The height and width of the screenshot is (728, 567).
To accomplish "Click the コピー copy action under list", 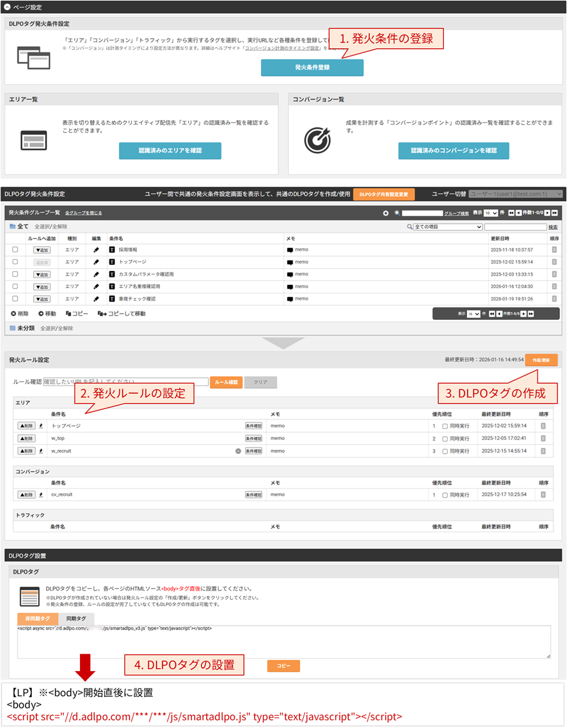I will pos(77,314).
